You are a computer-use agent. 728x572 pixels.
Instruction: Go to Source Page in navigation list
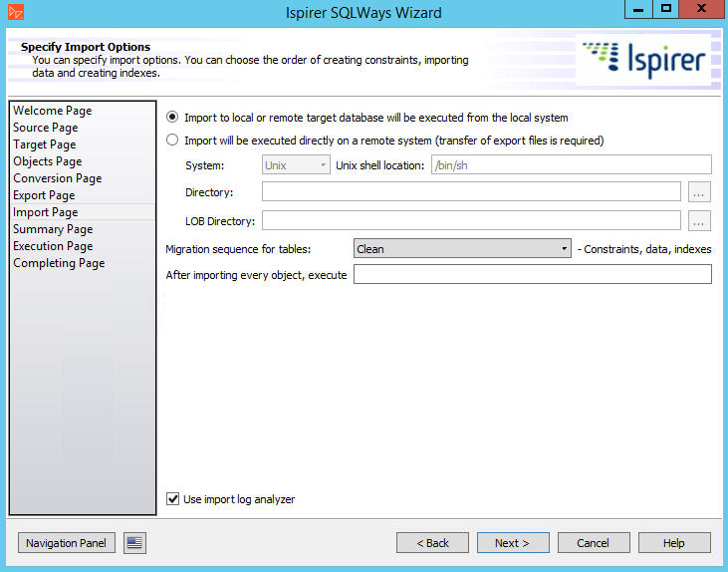click(x=46, y=128)
